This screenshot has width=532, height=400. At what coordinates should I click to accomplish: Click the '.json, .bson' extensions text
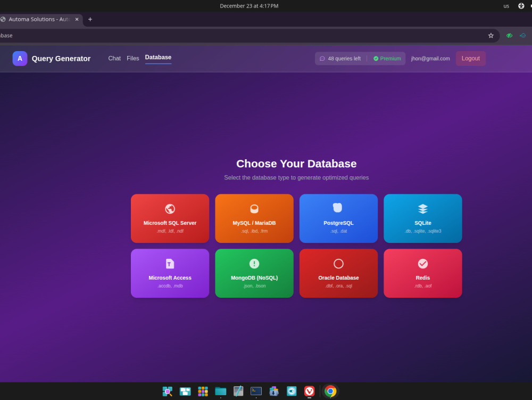click(254, 286)
